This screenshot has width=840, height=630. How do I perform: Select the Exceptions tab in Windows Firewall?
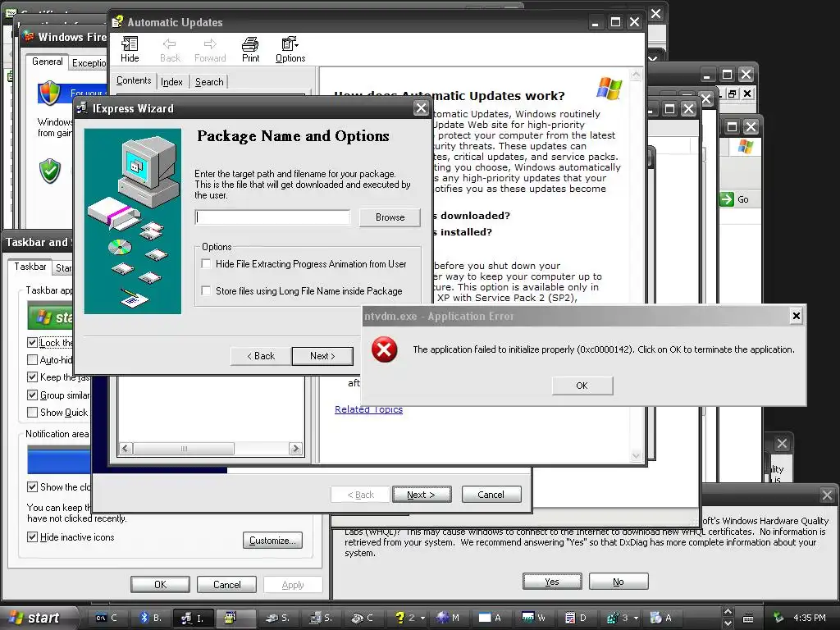(89, 63)
